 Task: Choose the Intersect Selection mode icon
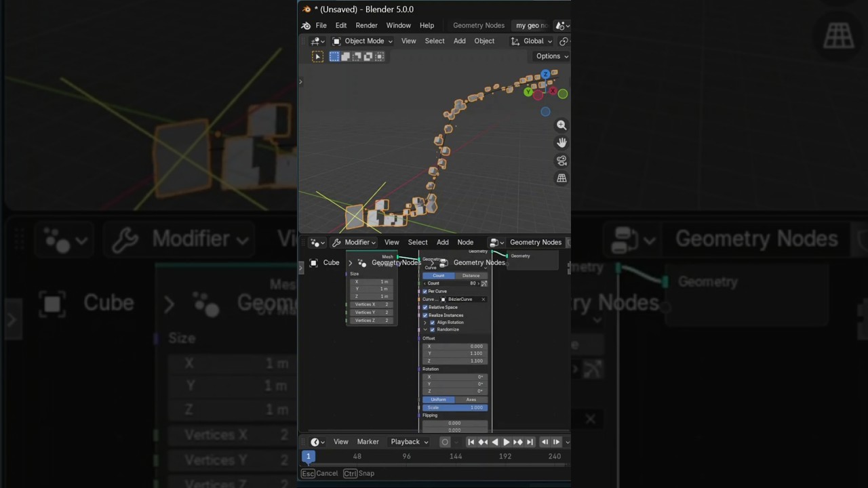pyautogui.click(x=379, y=56)
